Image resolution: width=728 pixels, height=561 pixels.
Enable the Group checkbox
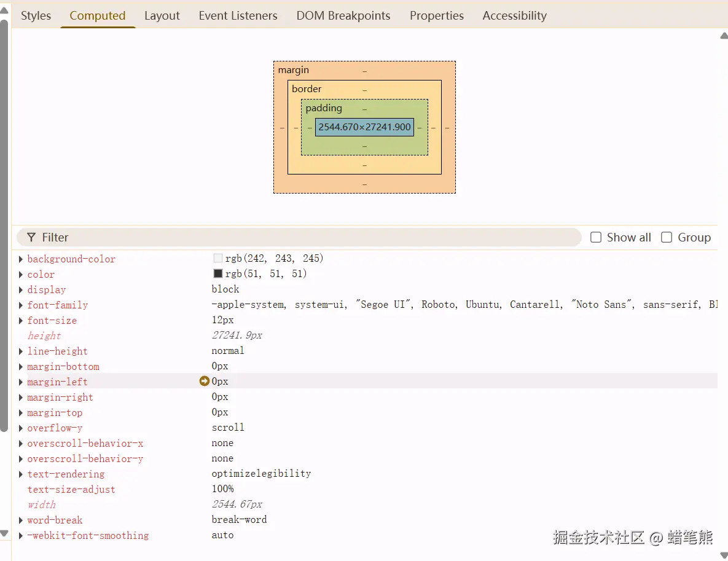pyautogui.click(x=667, y=237)
